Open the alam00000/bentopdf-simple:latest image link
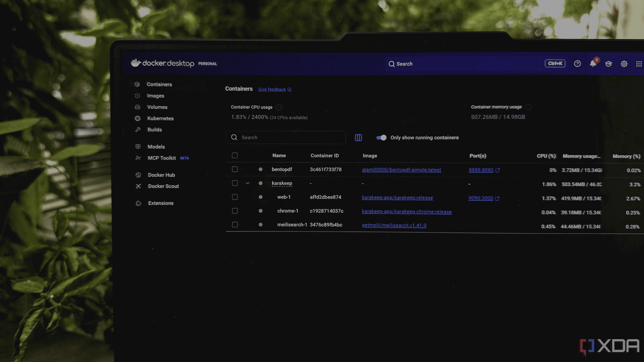Viewport: 644px width, 362px height. tap(401, 170)
